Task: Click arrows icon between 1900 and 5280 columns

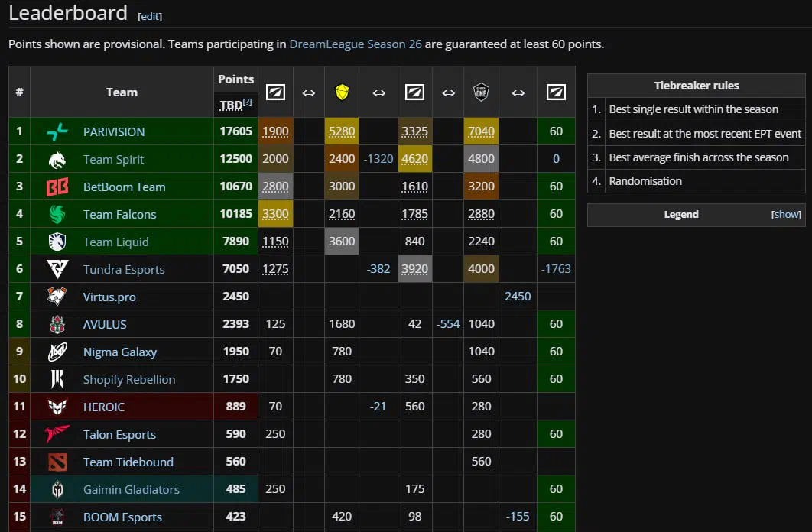Action: 309,93
